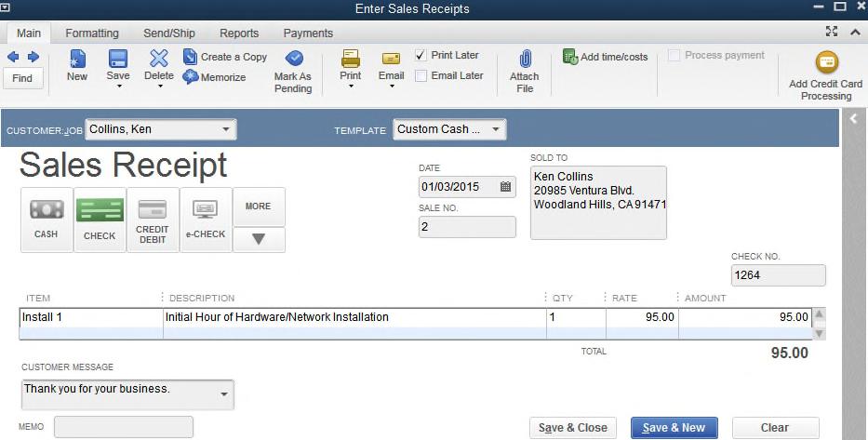Create a New sales receipt
868x440 pixels.
click(77, 65)
